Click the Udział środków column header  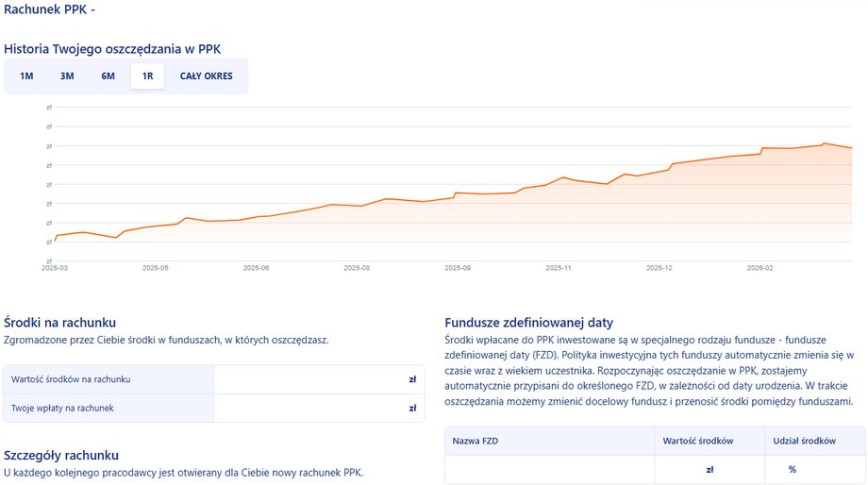pos(804,442)
